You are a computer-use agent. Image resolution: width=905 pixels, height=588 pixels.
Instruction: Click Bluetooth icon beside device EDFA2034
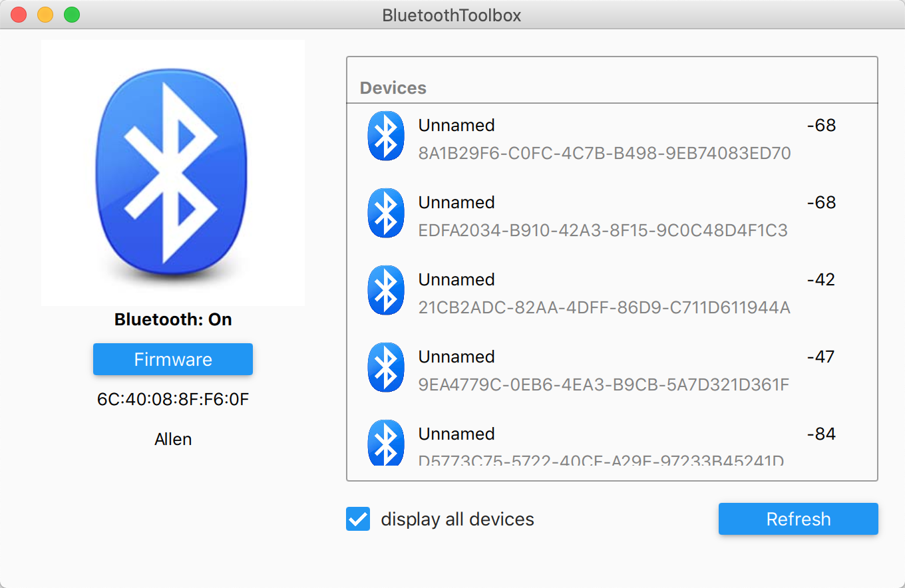tap(386, 213)
